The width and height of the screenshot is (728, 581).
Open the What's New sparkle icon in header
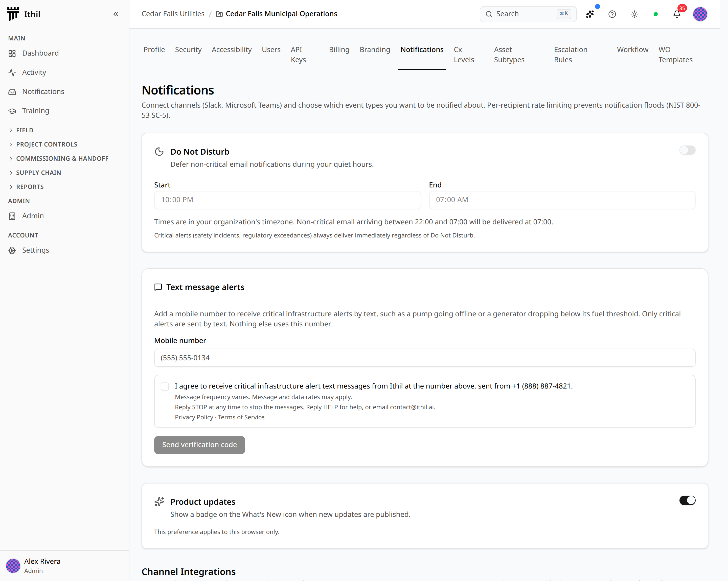590,14
